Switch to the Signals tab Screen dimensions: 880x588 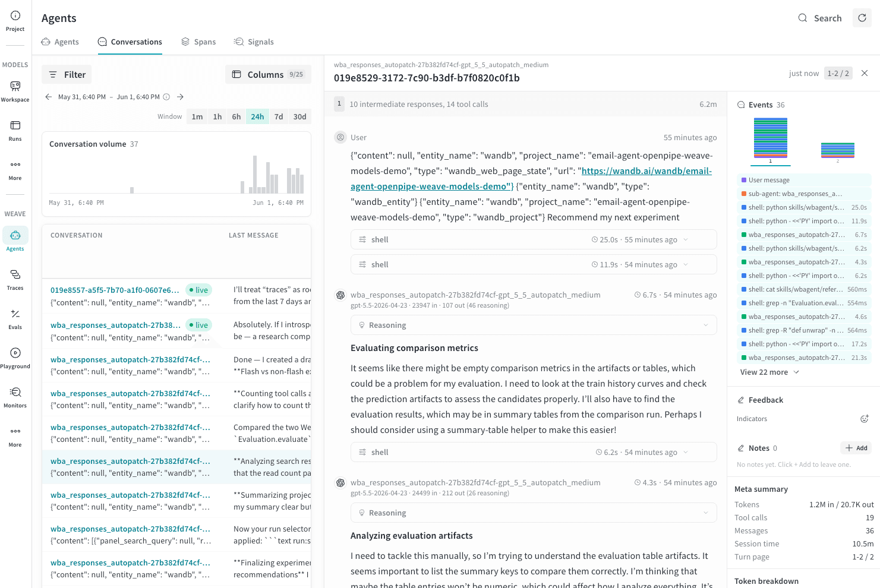click(254, 42)
